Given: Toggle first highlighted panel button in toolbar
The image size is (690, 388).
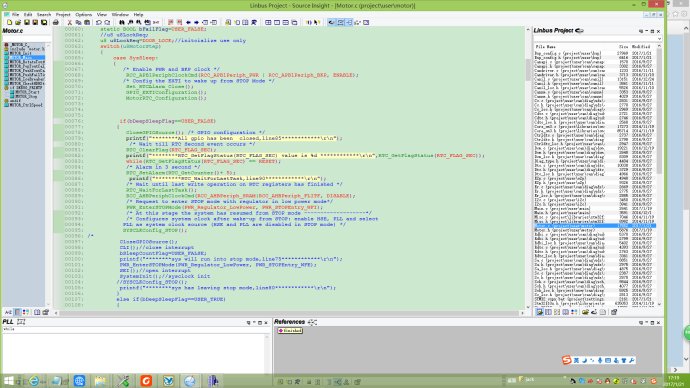Looking at the screenshot, I should (331, 22).
